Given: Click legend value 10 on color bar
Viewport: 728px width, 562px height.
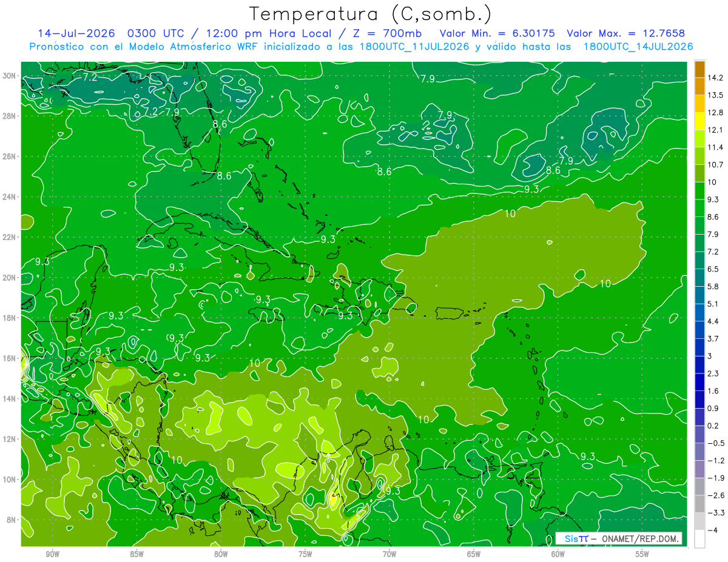Looking at the screenshot, I should tap(713, 182).
